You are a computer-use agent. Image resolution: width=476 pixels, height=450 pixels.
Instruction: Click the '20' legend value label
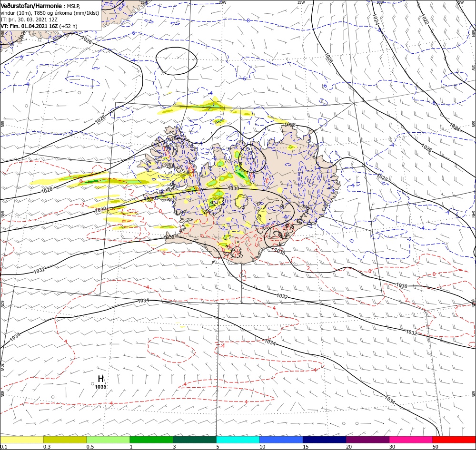tap(349, 447)
